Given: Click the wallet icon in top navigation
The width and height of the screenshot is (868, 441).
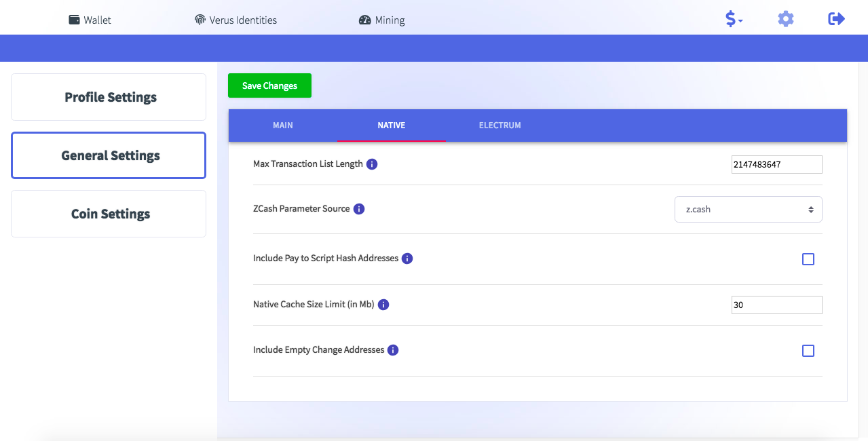Looking at the screenshot, I should 75,20.
